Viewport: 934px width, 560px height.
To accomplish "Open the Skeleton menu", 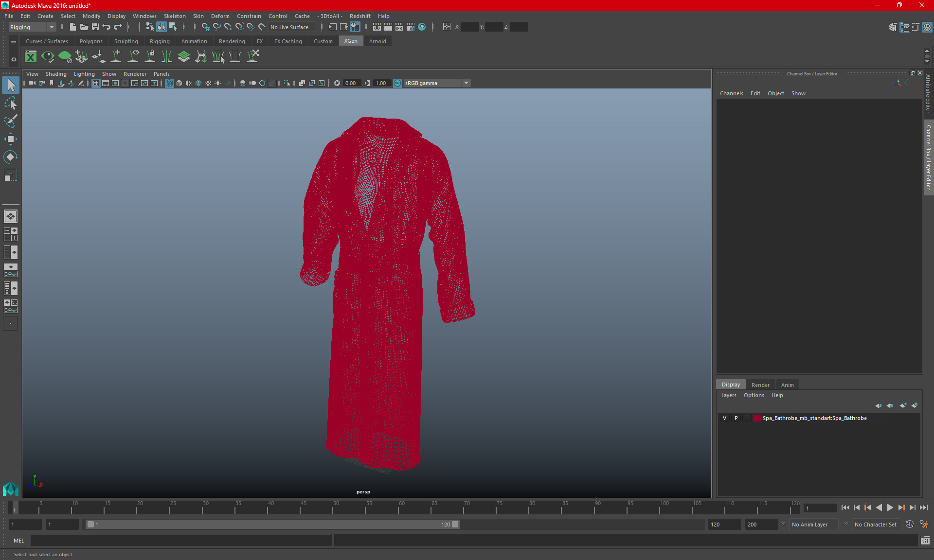I will (x=175, y=16).
